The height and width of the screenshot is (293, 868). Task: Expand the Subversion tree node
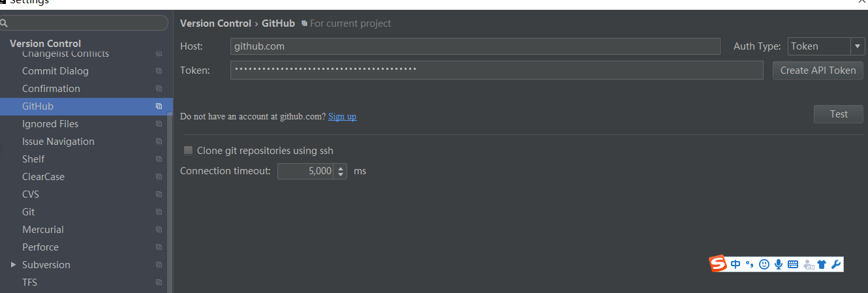pos(13,264)
